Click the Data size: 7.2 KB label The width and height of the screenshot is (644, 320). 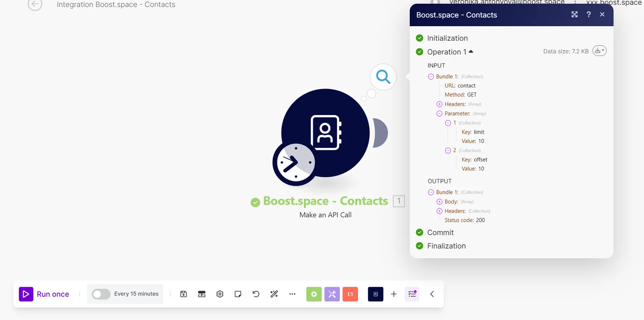[566, 52]
